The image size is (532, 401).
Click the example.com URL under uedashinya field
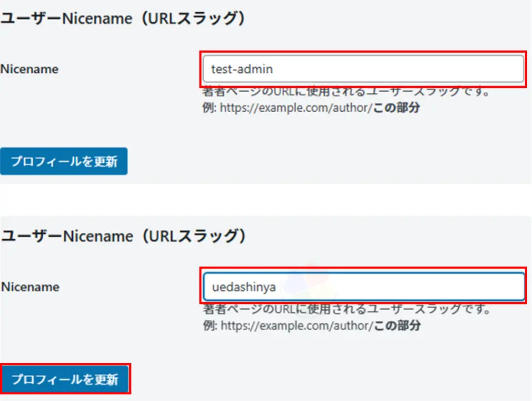[x=297, y=325]
